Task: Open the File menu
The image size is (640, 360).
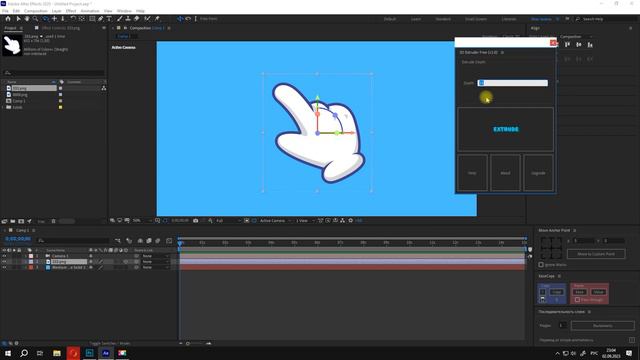Action: 5,11
